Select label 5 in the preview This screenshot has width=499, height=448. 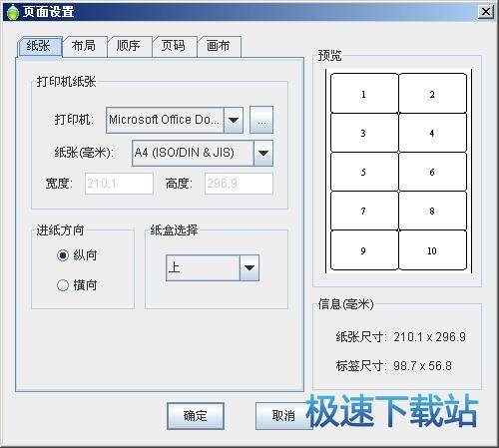click(x=364, y=172)
